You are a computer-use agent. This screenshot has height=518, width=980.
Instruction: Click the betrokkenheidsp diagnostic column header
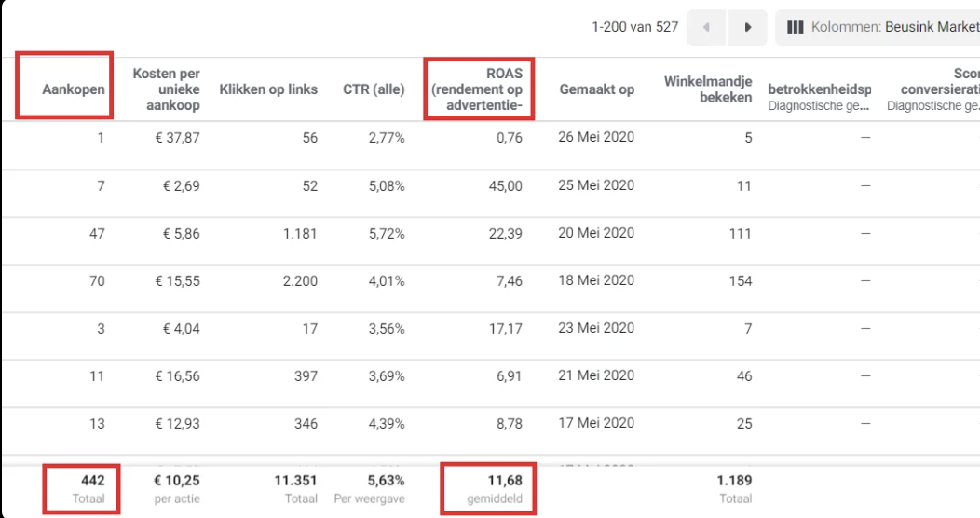click(820, 97)
